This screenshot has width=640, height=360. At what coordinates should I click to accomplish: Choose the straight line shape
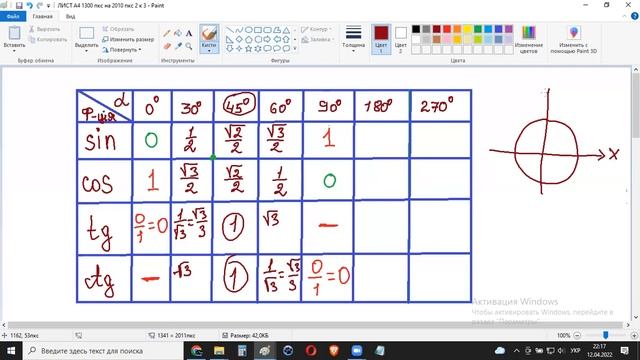coord(229,30)
